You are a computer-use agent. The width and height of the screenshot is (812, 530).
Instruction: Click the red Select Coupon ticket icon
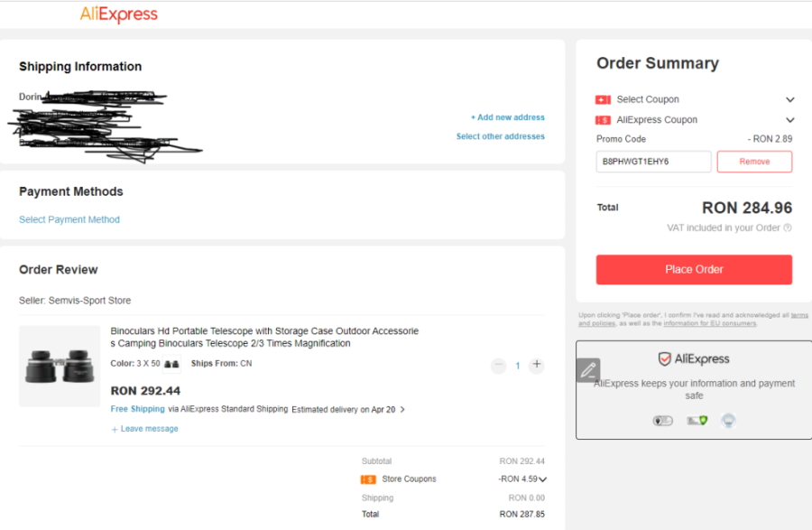603,99
